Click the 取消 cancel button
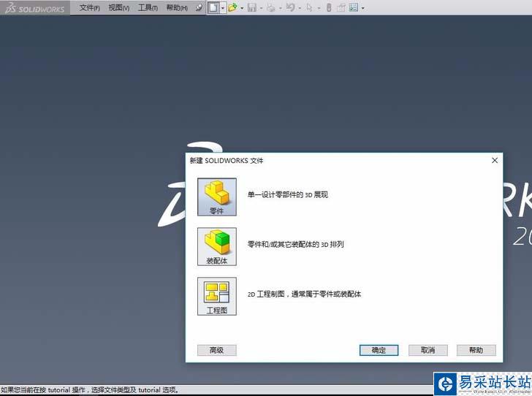The height and width of the screenshot is (396, 532). [427, 350]
